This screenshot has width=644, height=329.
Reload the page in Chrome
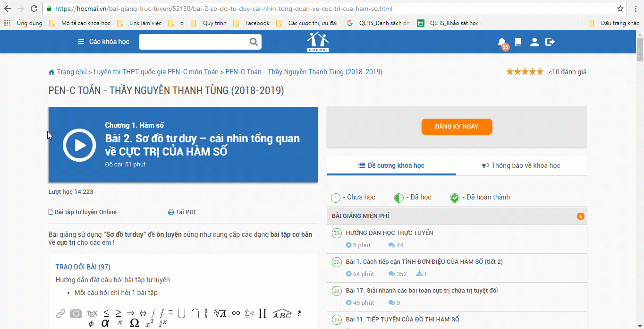point(34,9)
